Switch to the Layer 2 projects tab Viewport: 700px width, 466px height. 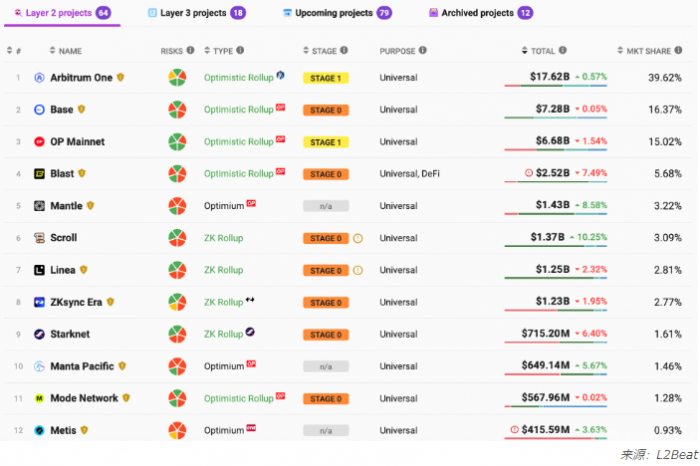[x=62, y=13]
